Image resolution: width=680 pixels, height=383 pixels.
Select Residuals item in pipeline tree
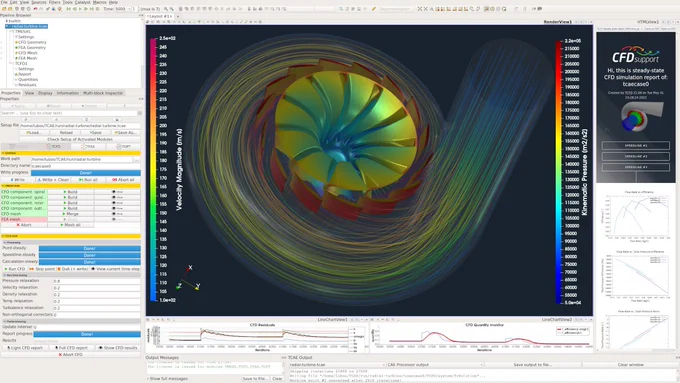click(27, 85)
